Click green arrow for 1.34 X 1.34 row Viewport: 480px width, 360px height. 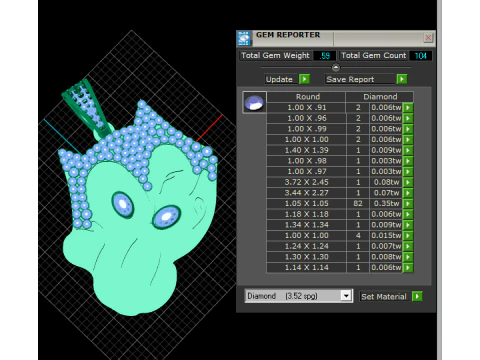408,225
